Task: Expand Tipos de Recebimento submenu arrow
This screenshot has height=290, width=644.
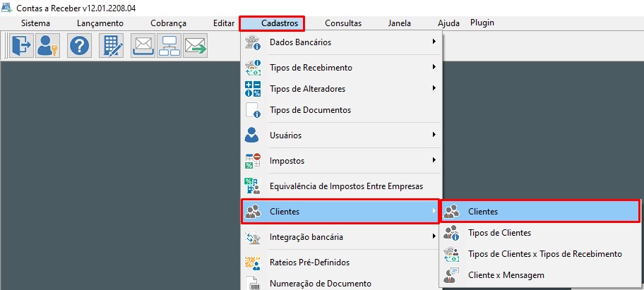Action: click(434, 67)
